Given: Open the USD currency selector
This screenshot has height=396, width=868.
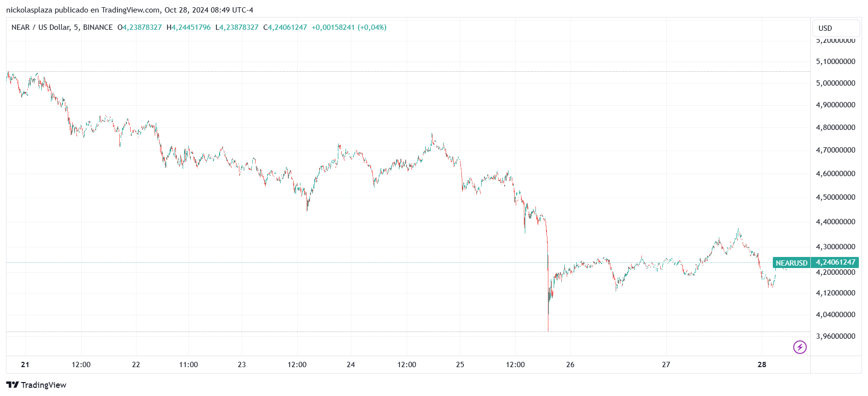Looking at the screenshot, I should 835,28.
